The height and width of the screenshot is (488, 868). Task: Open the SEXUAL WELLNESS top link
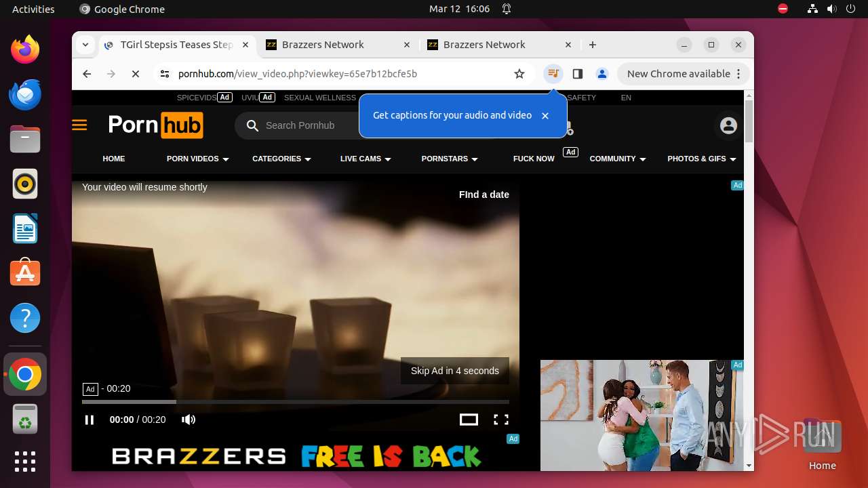click(320, 98)
